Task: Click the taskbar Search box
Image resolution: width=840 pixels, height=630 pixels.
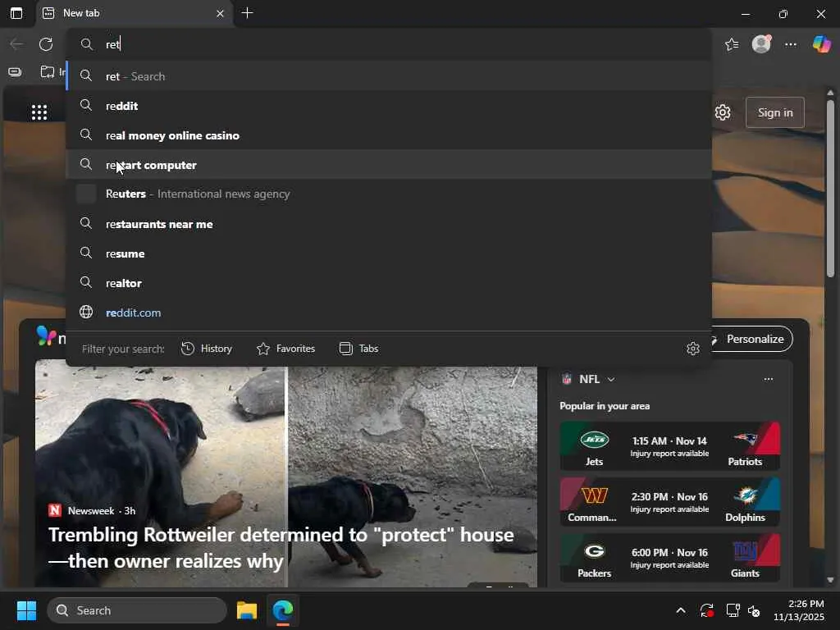Action: (137, 610)
